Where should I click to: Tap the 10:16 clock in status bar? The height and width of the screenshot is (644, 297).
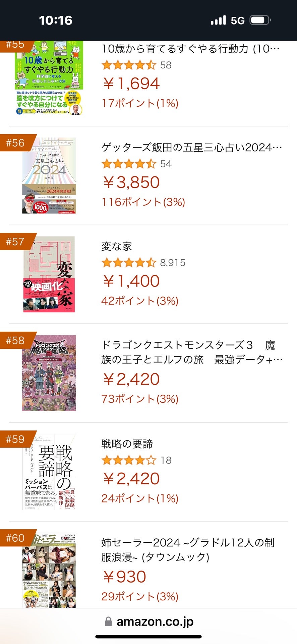[56, 20]
